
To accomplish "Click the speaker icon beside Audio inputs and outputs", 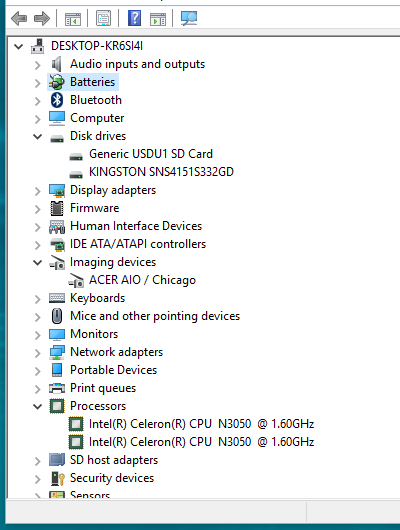I will point(56,64).
